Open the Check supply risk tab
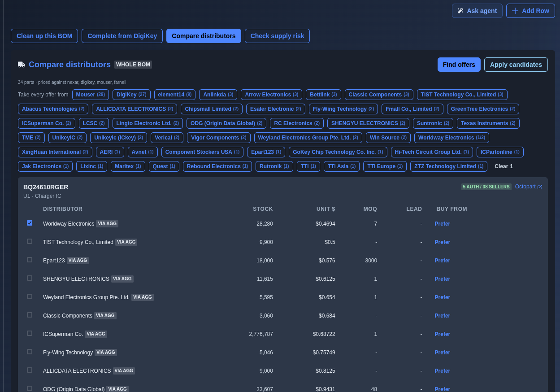The width and height of the screenshot is (560, 392). (277, 36)
